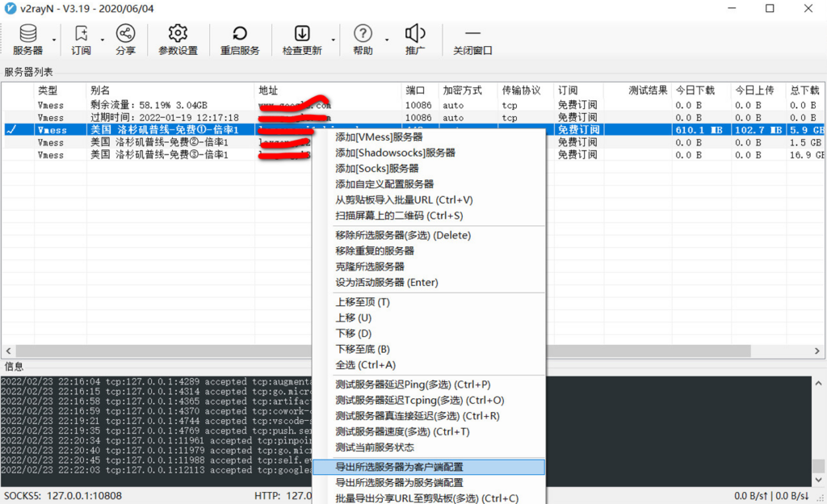827x504 pixels.
Task: Click log panel scrollbar down arrow
Action: click(x=818, y=480)
